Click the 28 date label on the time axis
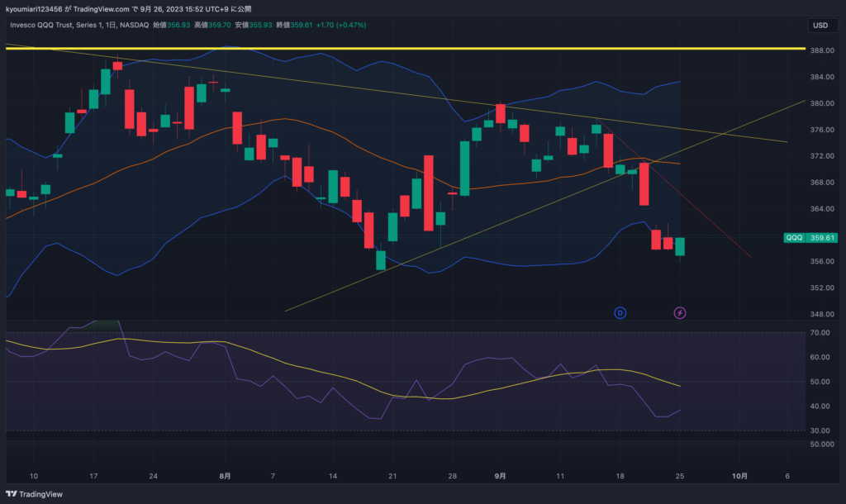The width and height of the screenshot is (846, 504). (x=452, y=476)
